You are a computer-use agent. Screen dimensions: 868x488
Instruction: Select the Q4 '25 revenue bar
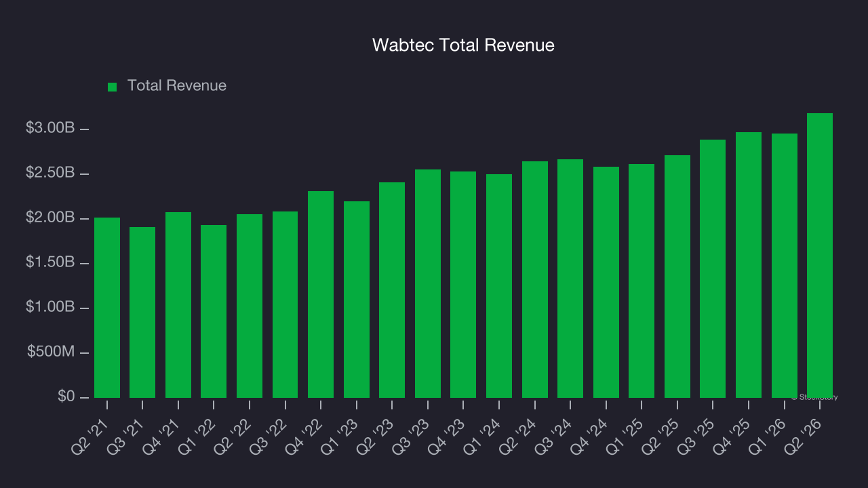[749, 265]
